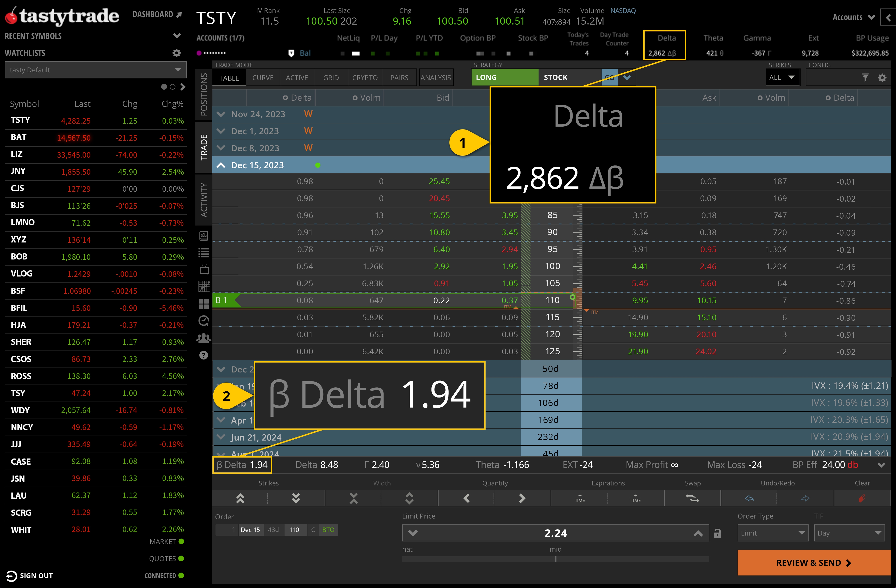Click the swap arrows icon under Swap
896x588 pixels.
tap(693, 498)
